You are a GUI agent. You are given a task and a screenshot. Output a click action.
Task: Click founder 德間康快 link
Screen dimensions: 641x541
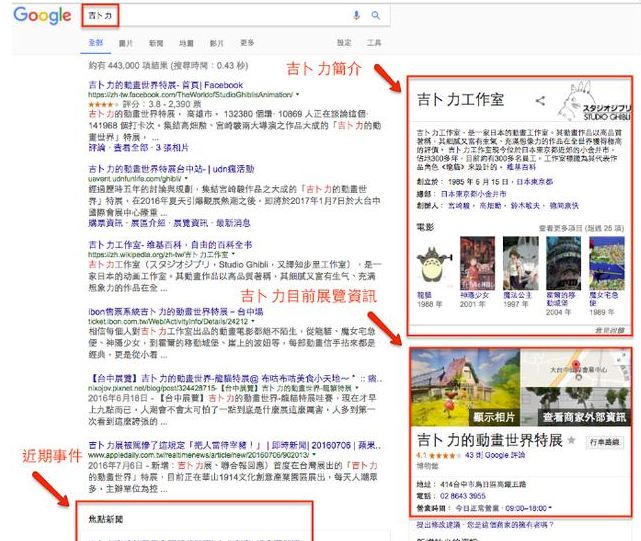[x=564, y=205]
